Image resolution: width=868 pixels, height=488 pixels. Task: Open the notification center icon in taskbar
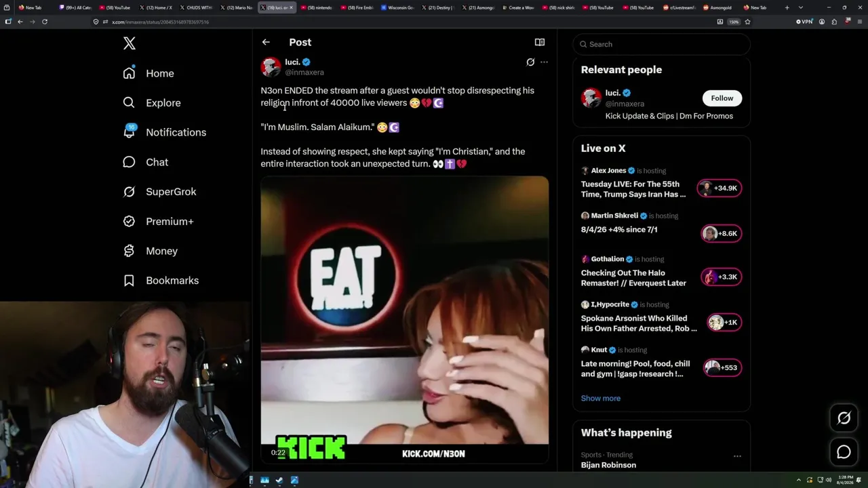click(x=860, y=481)
